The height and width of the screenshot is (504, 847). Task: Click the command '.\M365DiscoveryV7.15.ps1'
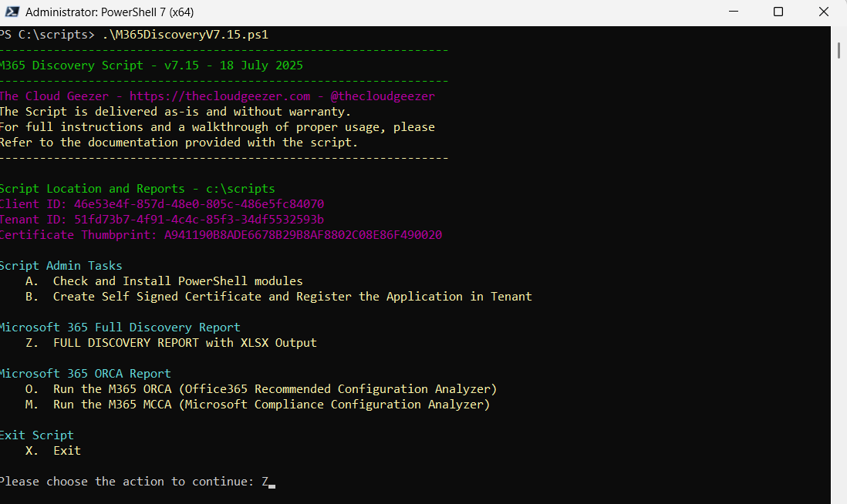click(185, 35)
